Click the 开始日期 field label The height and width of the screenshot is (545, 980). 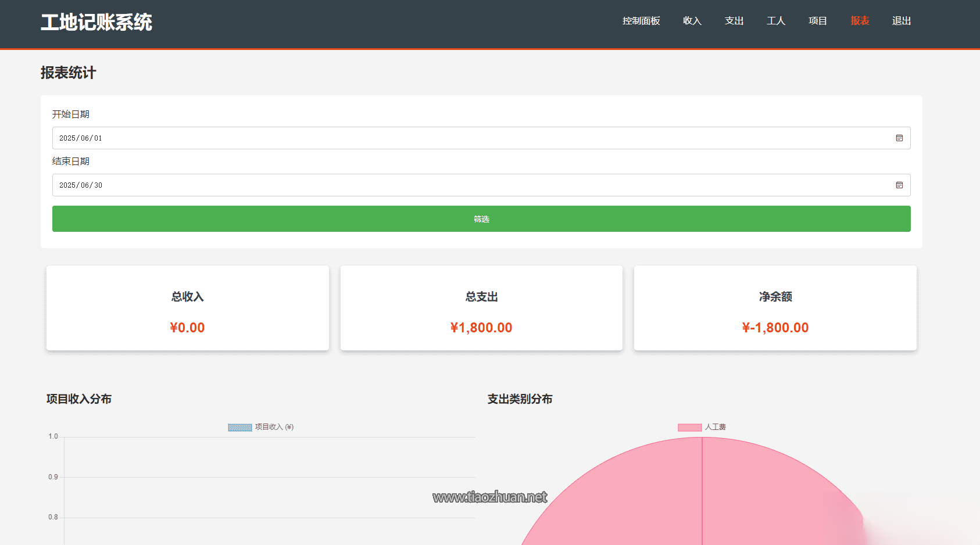click(71, 114)
